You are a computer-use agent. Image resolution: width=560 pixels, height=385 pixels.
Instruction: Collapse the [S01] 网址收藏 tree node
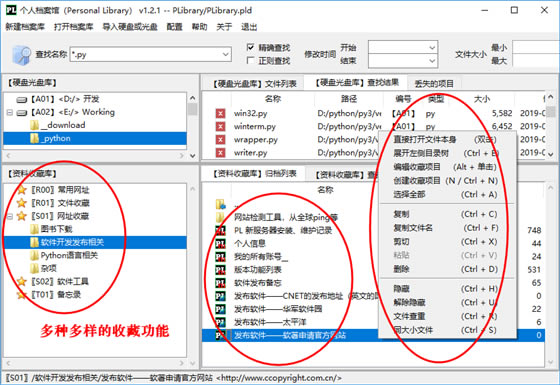pos(10,216)
